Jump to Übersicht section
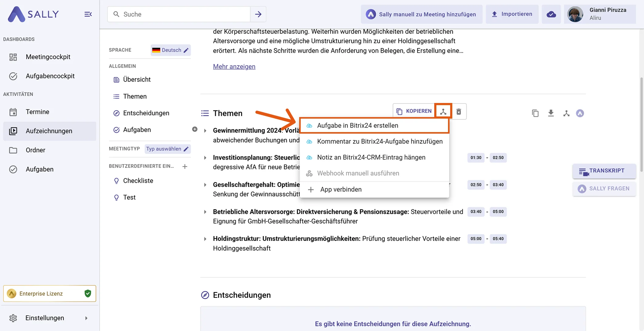The image size is (644, 331). click(137, 80)
